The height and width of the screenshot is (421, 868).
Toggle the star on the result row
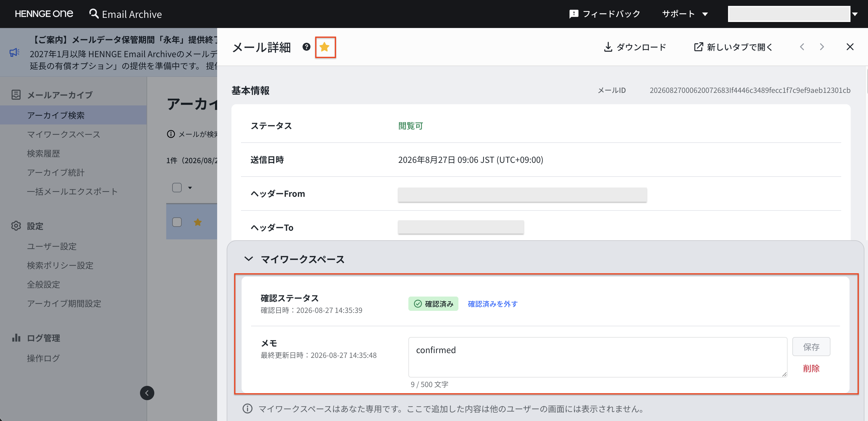coord(198,222)
